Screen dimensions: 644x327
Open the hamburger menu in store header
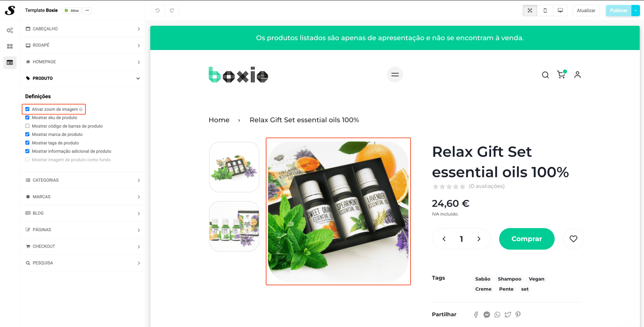coord(395,75)
